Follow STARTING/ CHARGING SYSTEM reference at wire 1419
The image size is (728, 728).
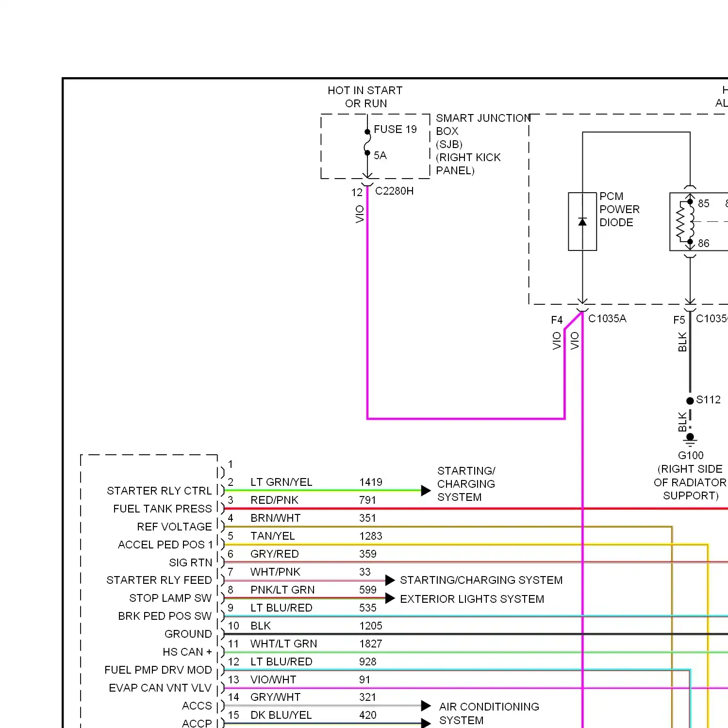coord(466,484)
